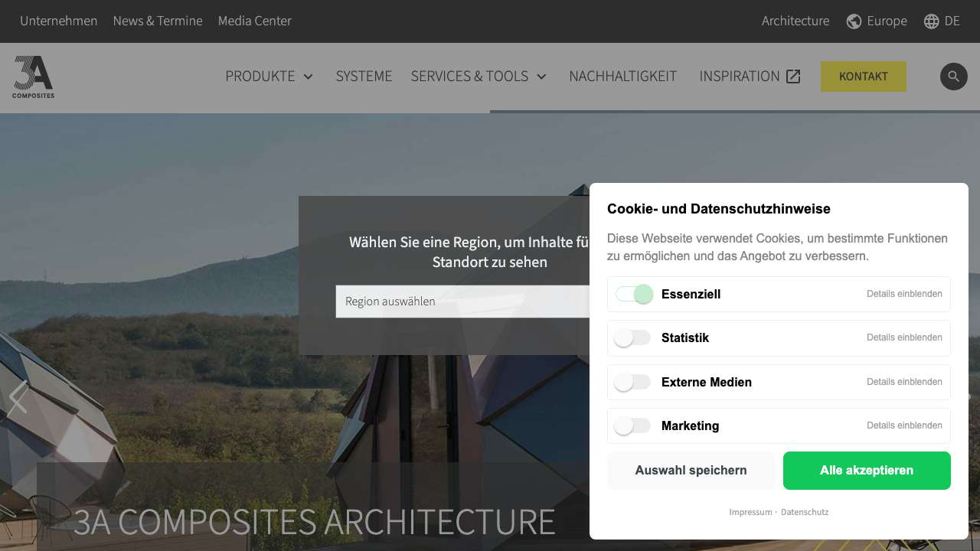Expand the Produkte menu chevron
The width and height of the screenshot is (980, 551).
308,77
